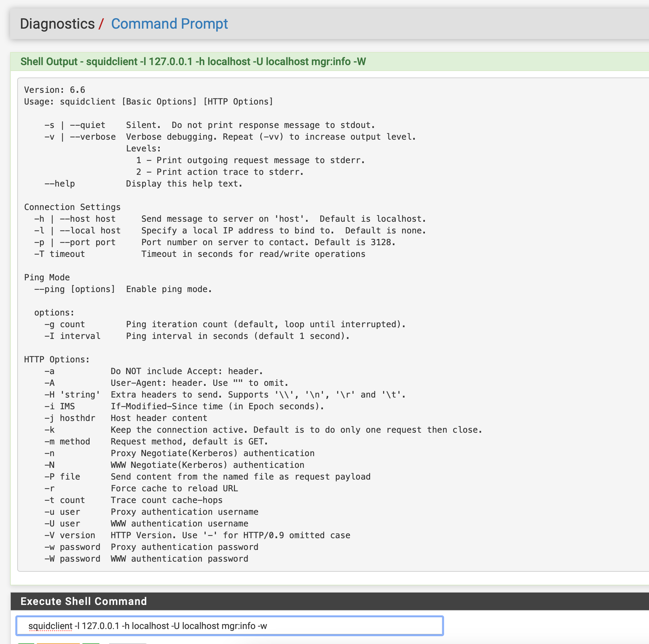This screenshot has width=649, height=644.
Task: Click the 'Levels:' line in output
Action: (x=143, y=149)
